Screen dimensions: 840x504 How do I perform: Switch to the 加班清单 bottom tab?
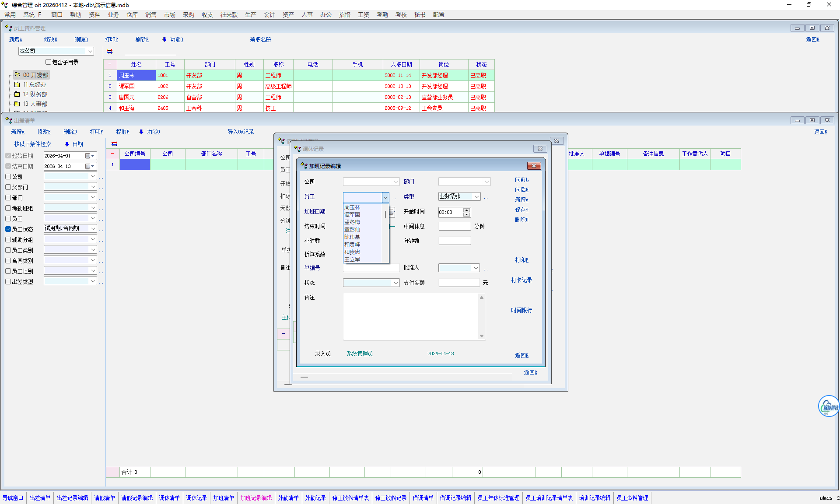click(x=224, y=498)
